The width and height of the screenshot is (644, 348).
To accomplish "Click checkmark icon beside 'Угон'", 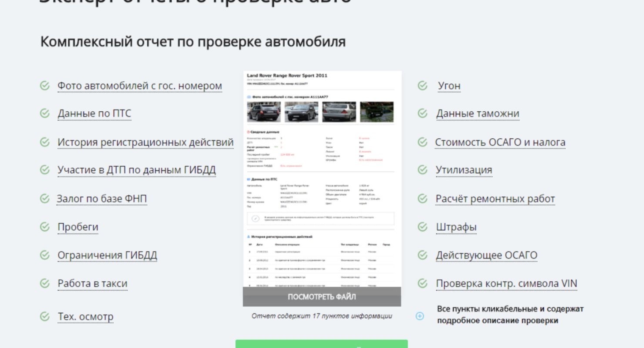I will point(423,85).
